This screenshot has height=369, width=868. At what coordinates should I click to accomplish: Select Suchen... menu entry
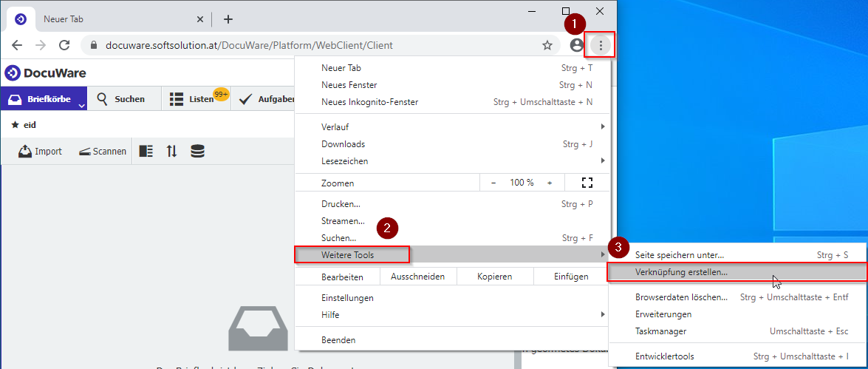click(453, 238)
